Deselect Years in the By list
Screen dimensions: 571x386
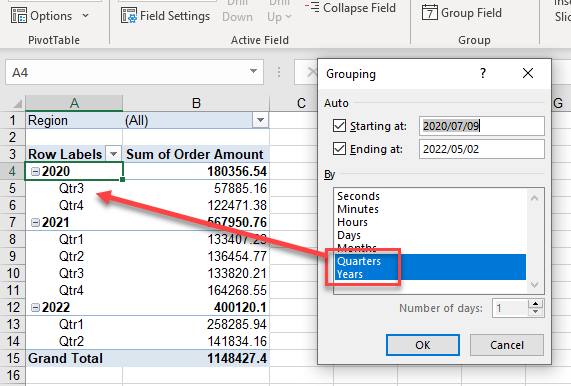click(430, 274)
